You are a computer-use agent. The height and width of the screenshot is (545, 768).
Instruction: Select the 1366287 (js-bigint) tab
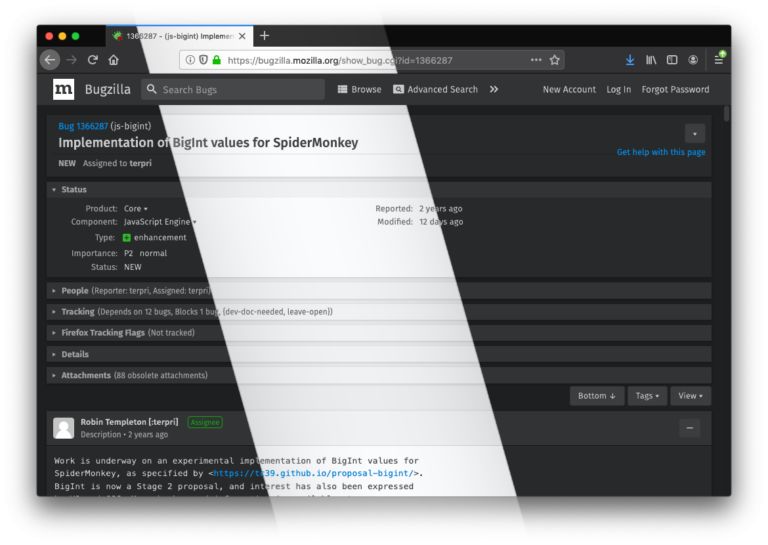click(x=179, y=36)
